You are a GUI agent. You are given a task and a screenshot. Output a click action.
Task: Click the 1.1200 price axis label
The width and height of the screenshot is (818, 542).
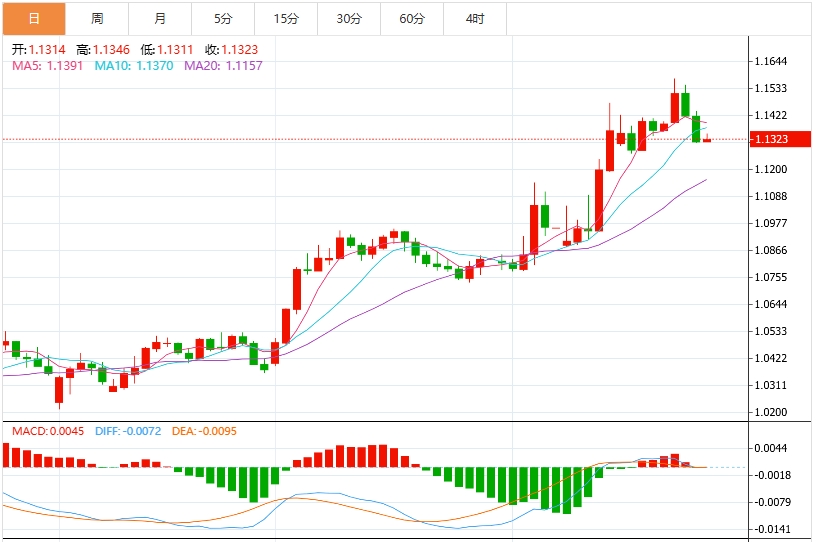[x=771, y=169]
